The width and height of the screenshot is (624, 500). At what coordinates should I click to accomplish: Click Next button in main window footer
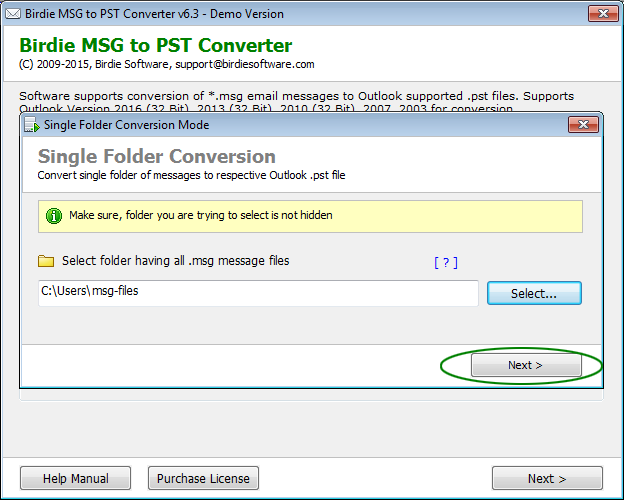[547, 478]
